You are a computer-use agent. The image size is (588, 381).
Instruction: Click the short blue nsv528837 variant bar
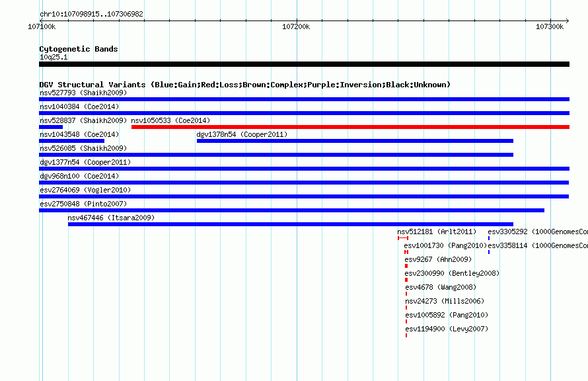pyautogui.click(x=51, y=127)
